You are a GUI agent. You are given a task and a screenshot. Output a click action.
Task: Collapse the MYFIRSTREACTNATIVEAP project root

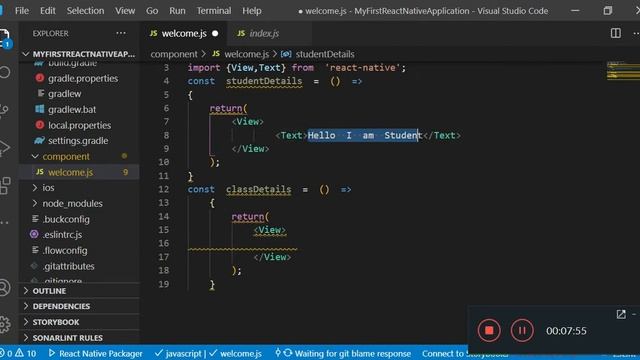click(x=79, y=54)
